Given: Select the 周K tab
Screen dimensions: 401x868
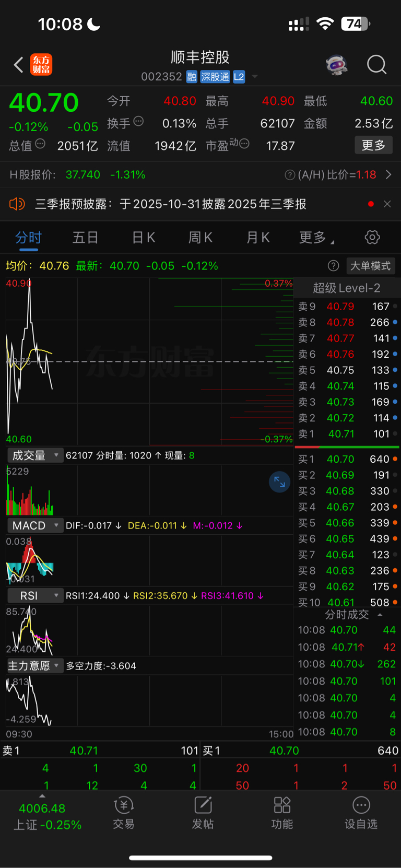Looking at the screenshot, I should pos(200,238).
